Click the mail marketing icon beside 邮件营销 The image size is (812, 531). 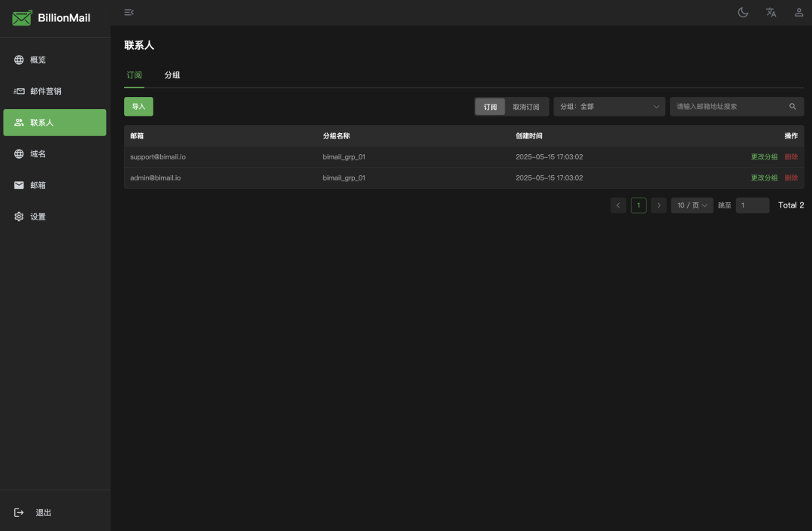pos(19,91)
